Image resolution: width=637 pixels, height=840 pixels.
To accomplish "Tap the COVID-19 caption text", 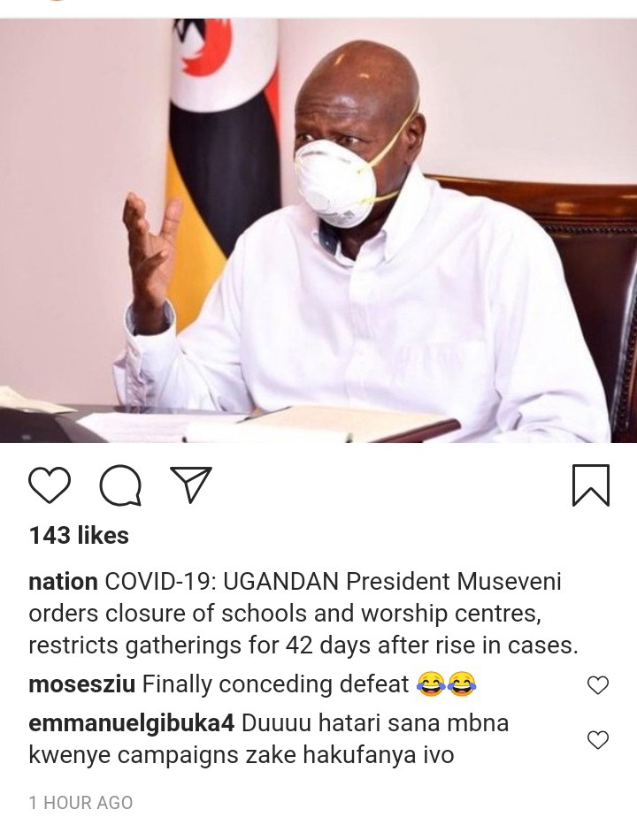I will point(303,614).
